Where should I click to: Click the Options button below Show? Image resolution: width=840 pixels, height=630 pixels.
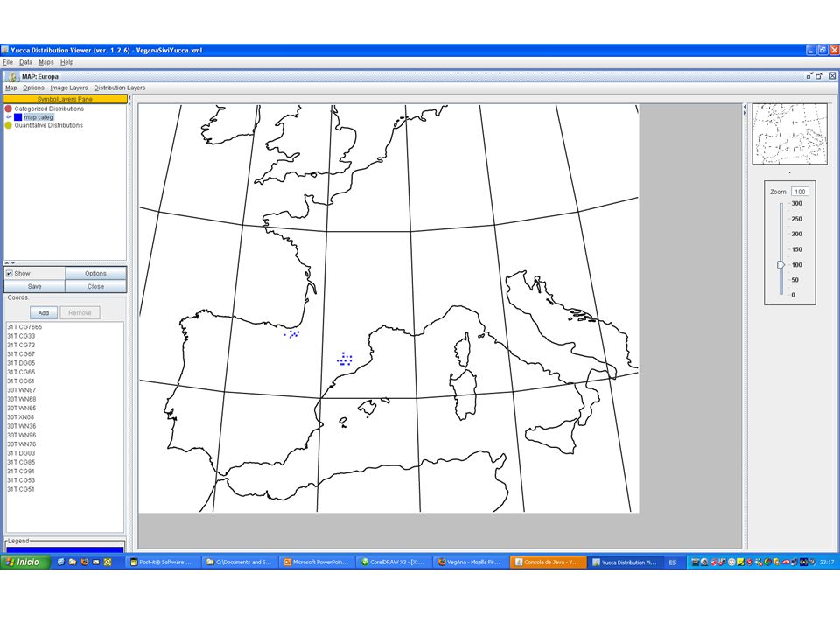pyautogui.click(x=95, y=273)
